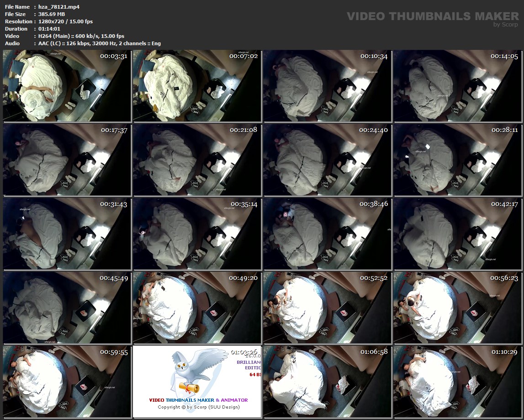Select the thumbnail at 00:56:23
This screenshot has width=524, height=420.
(x=457, y=308)
